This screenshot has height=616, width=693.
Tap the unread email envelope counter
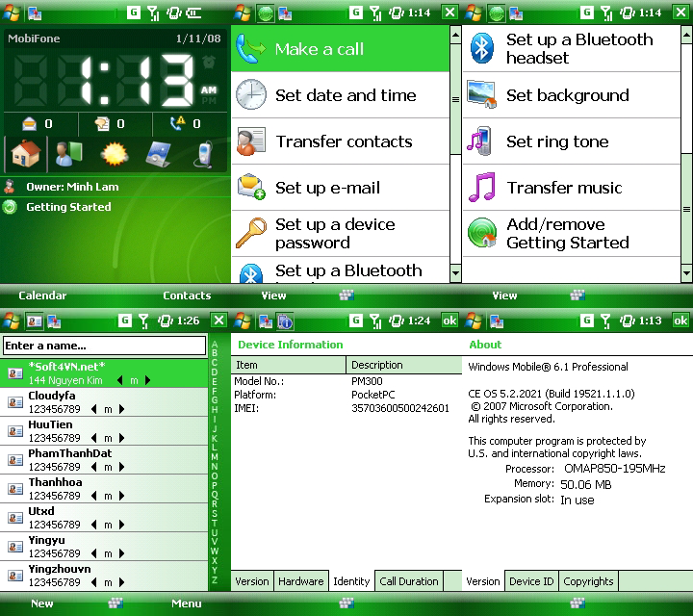30,124
